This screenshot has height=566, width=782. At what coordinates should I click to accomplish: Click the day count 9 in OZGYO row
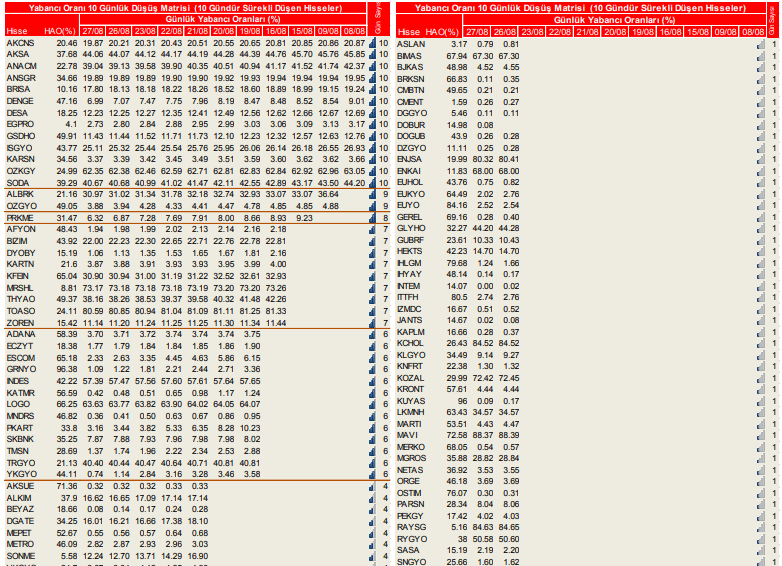pos(386,206)
